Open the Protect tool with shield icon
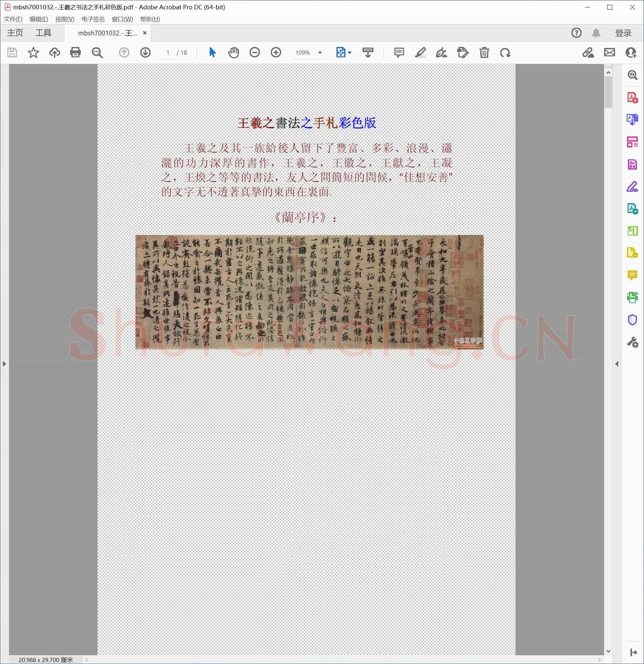644x664 pixels. coord(632,320)
